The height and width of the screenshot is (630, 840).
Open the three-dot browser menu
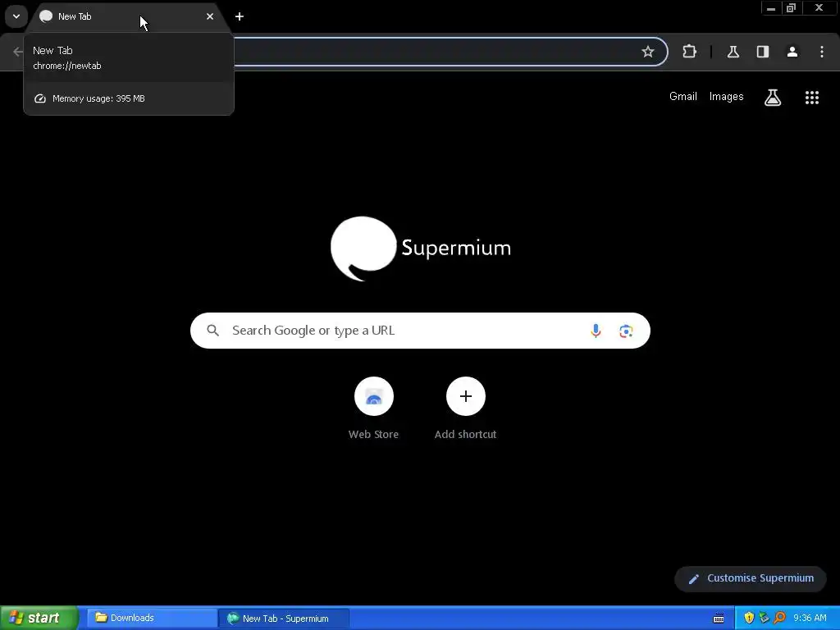822,52
